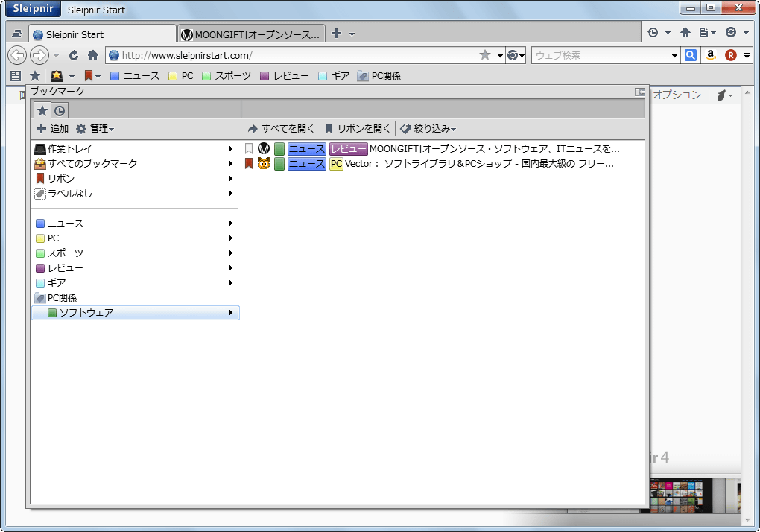Open ギア label on the bookmarks bar
This screenshot has height=532, width=760.
pyautogui.click(x=334, y=75)
